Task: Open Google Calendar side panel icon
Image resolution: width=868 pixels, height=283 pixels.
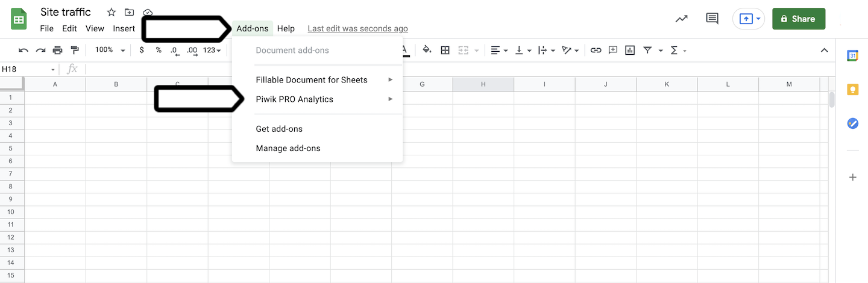Action: [x=852, y=55]
